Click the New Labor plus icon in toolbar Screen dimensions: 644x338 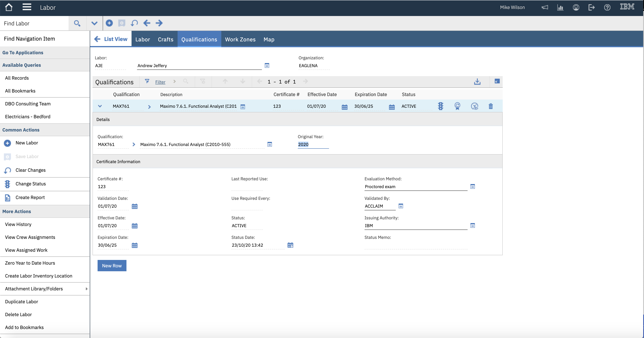point(109,23)
